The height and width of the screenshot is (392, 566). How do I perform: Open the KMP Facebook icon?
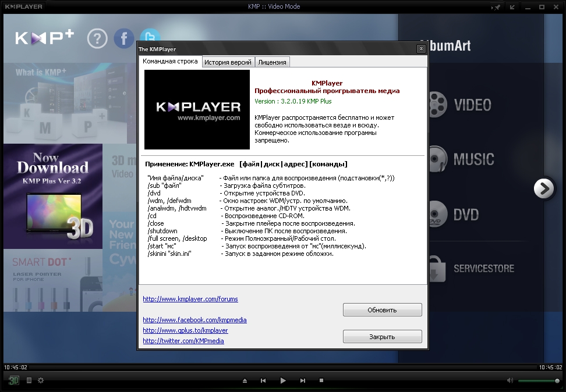click(x=124, y=38)
